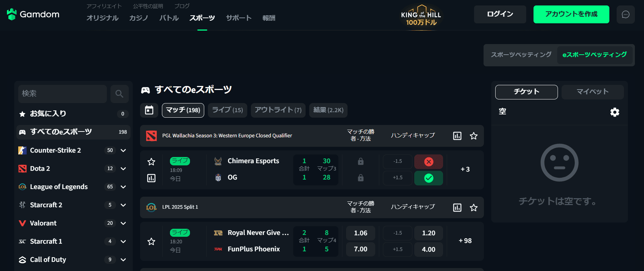Switch to マイベット tab
Screen dimensions: 644x271
pyautogui.click(x=592, y=92)
